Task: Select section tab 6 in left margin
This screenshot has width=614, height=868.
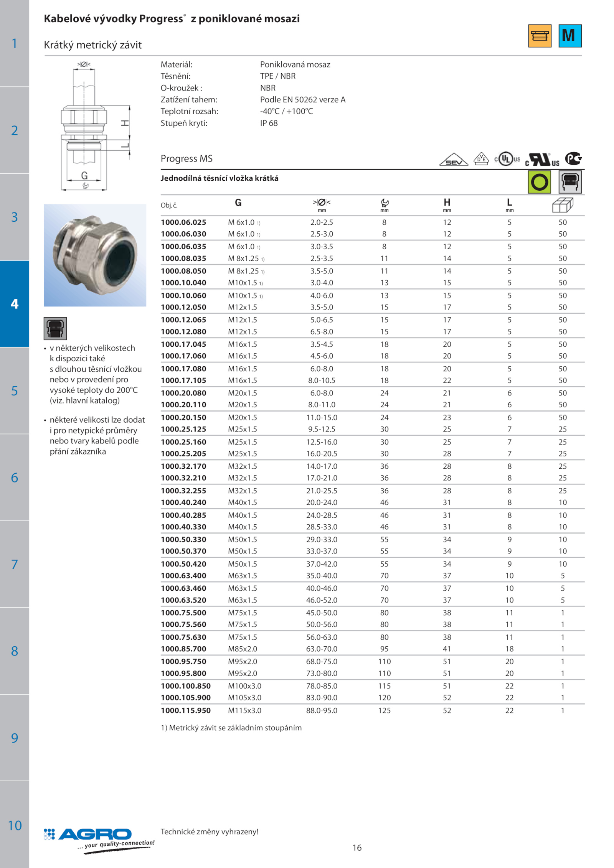Action: (15, 478)
